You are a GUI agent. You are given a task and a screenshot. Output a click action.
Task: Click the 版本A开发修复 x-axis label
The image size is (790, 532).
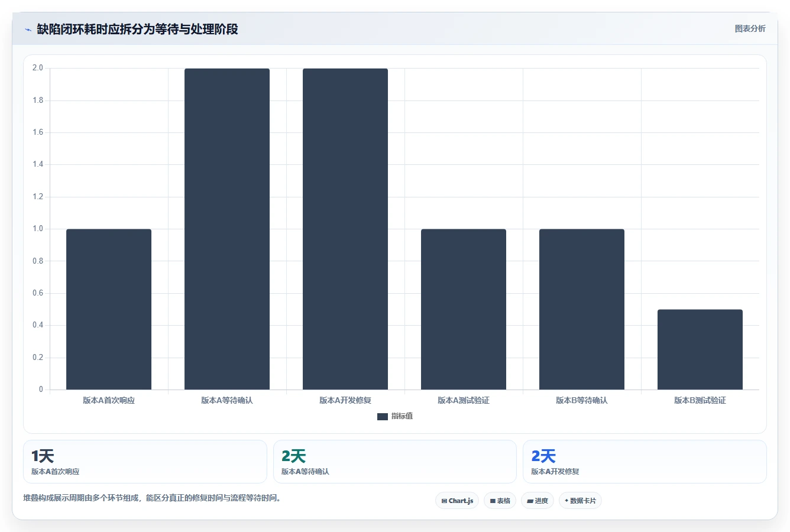[x=345, y=400]
